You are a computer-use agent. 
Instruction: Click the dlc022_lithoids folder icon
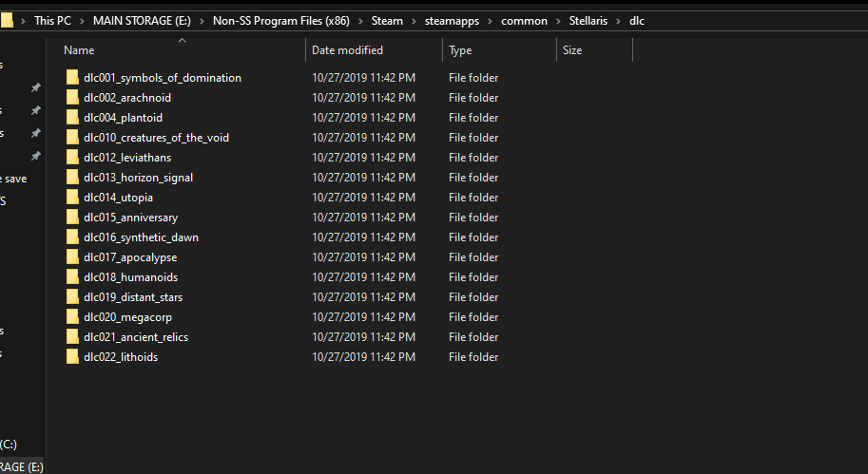pyautogui.click(x=73, y=357)
